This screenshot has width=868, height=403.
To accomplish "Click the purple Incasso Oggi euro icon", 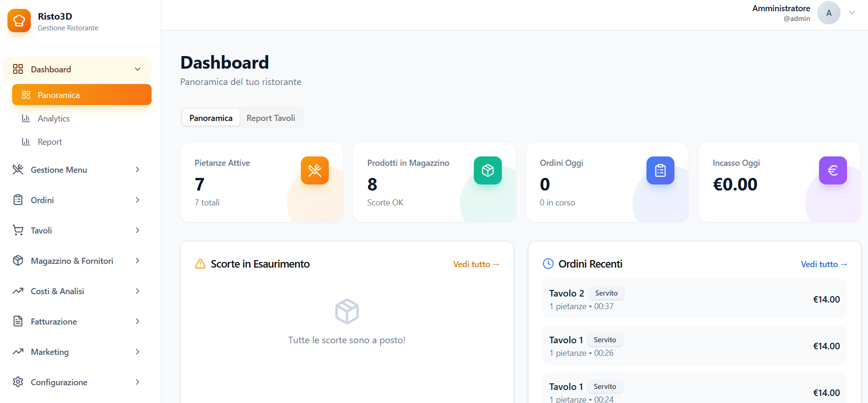I will pos(833,170).
